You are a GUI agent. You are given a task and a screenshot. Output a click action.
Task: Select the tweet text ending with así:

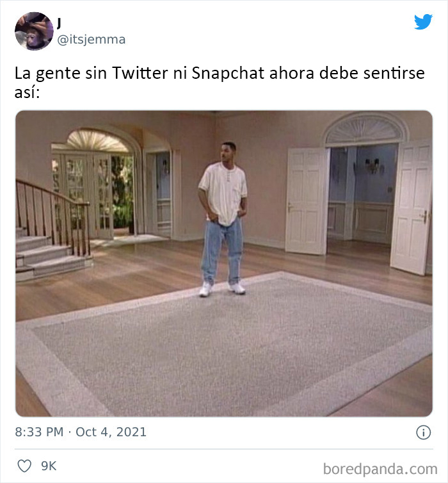pos(220,82)
